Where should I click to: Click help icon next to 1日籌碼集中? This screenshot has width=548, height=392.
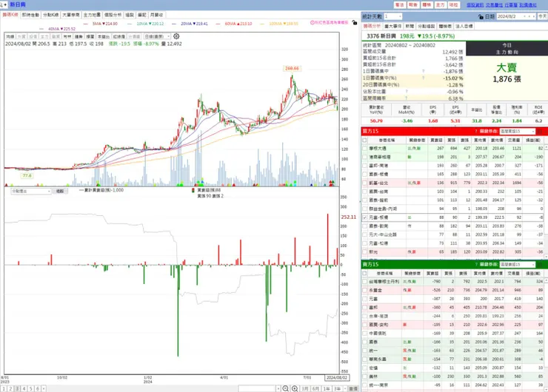(424, 71)
